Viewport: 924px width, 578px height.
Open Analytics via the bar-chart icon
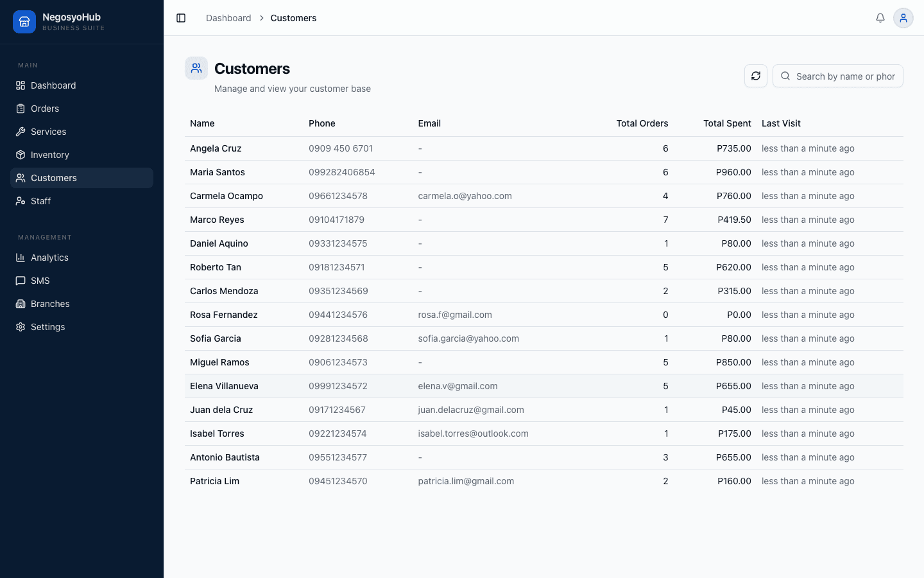tap(21, 258)
